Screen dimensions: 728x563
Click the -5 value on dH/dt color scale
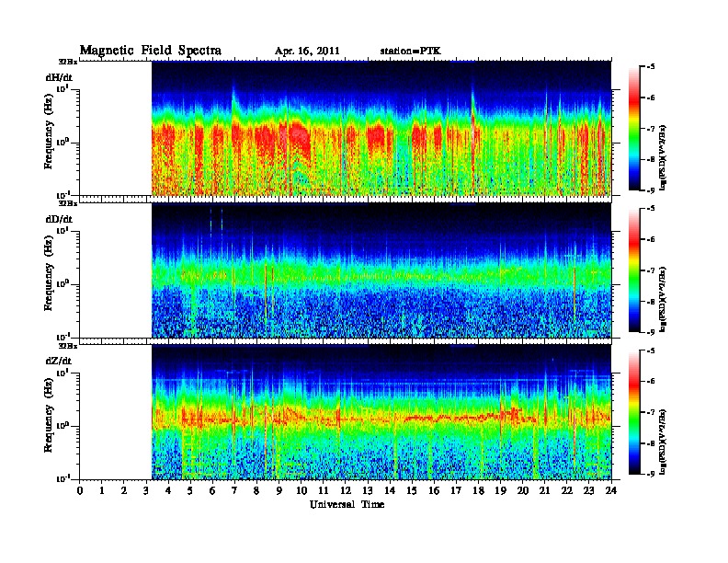click(652, 66)
